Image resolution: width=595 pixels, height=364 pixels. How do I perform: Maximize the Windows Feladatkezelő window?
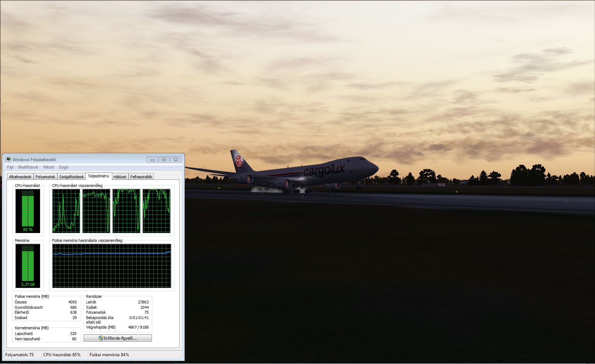click(164, 160)
